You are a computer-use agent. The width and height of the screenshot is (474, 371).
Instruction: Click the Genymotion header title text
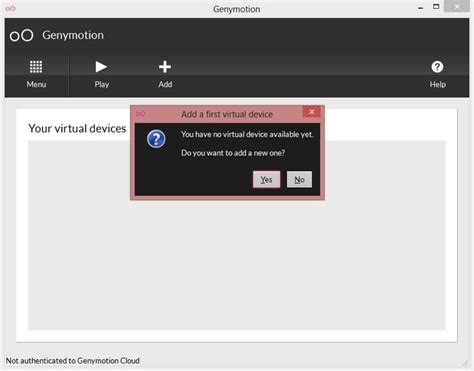[73, 35]
